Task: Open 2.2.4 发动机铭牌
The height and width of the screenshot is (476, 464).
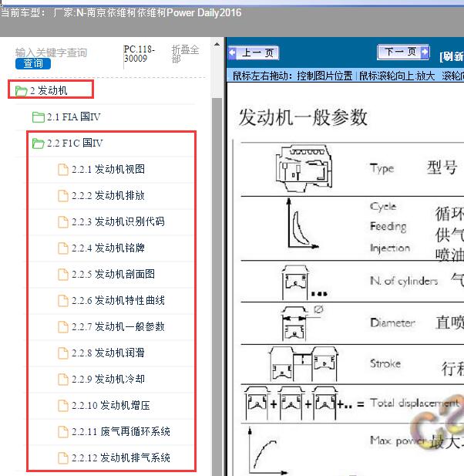Action: [108, 248]
